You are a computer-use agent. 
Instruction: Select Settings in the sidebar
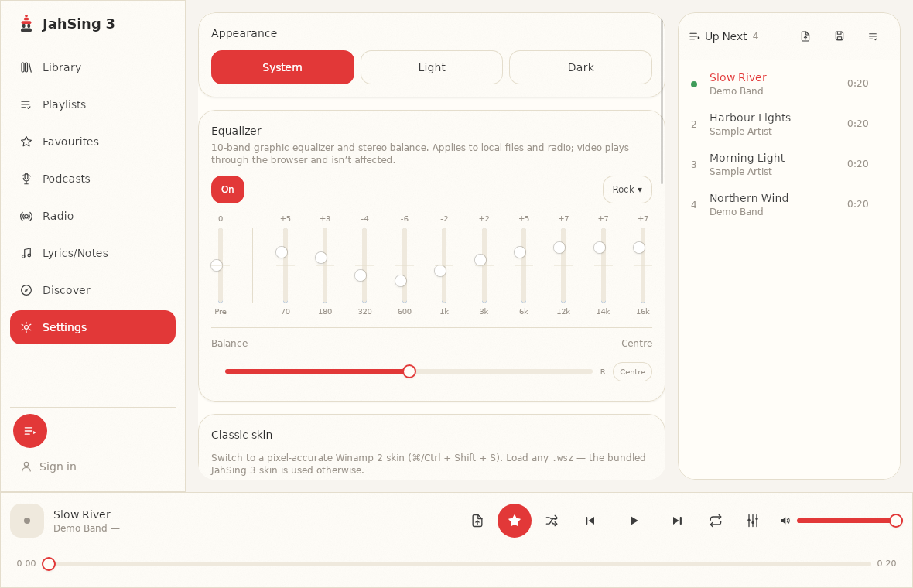93,327
